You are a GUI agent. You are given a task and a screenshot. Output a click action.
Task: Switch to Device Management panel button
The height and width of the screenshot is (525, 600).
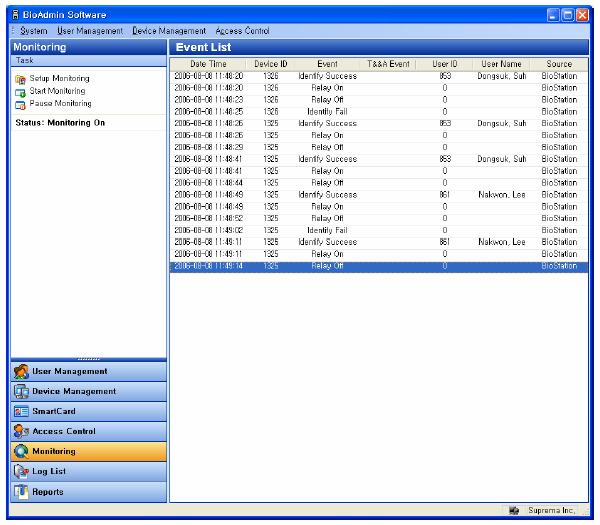click(88, 391)
